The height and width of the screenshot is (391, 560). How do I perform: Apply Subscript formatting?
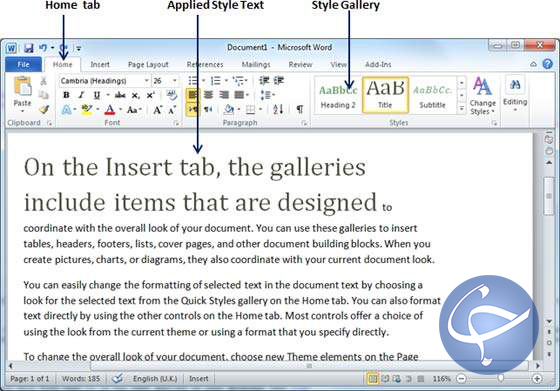[135, 95]
